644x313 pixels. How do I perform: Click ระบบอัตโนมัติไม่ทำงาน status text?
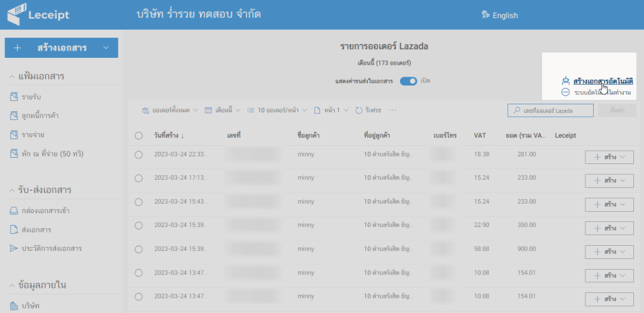coord(602,92)
